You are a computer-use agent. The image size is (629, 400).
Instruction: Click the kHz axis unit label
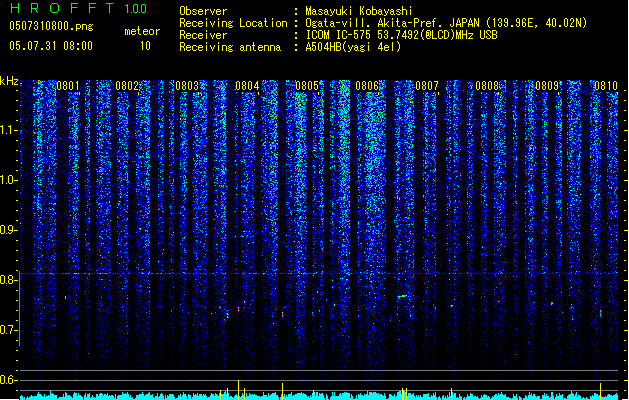point(9,81)
